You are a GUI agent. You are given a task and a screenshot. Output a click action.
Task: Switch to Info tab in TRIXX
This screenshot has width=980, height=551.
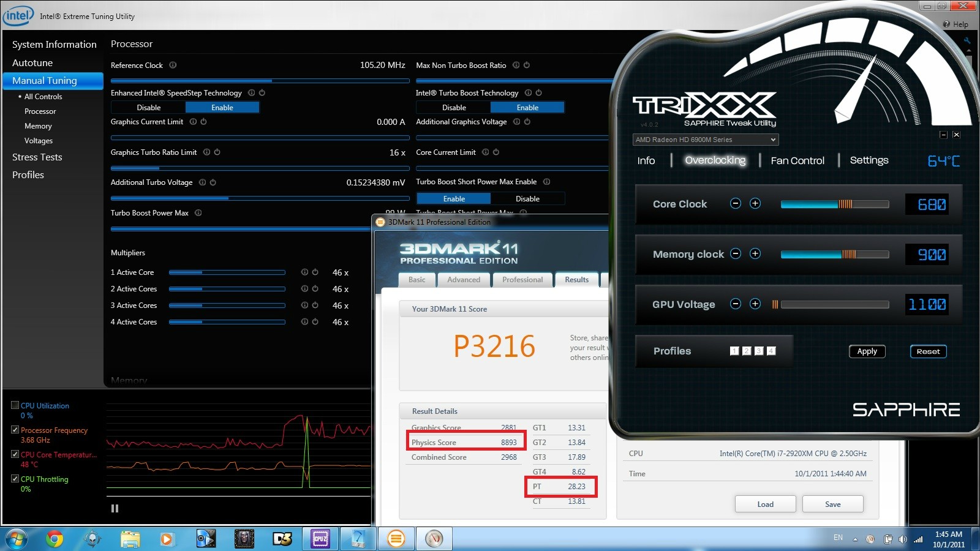click(x=646, y=160)
